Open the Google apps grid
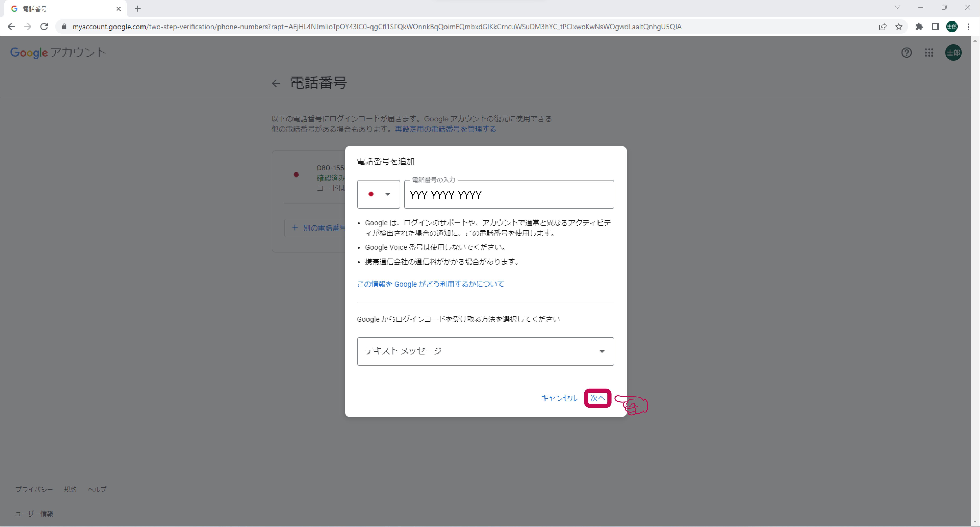The image size is (980, 527). click(929, 53)
